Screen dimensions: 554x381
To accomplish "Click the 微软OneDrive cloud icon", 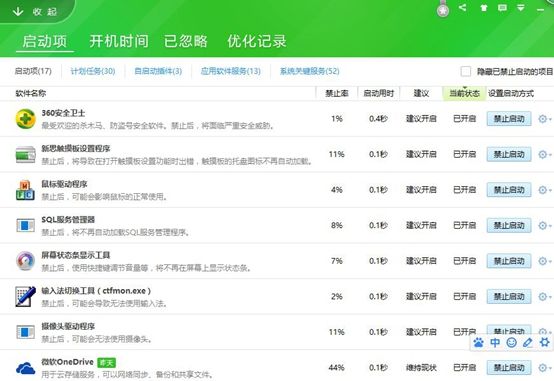I will pyautogui.click(x=25, y=368).
